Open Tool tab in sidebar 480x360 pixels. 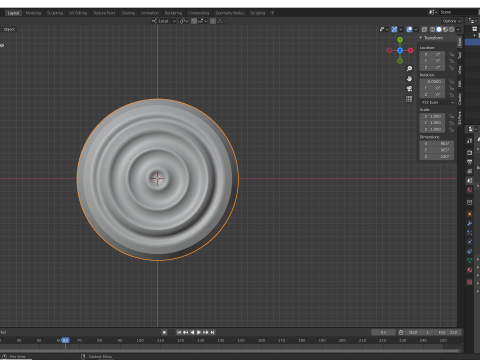[x=460, y=55]
